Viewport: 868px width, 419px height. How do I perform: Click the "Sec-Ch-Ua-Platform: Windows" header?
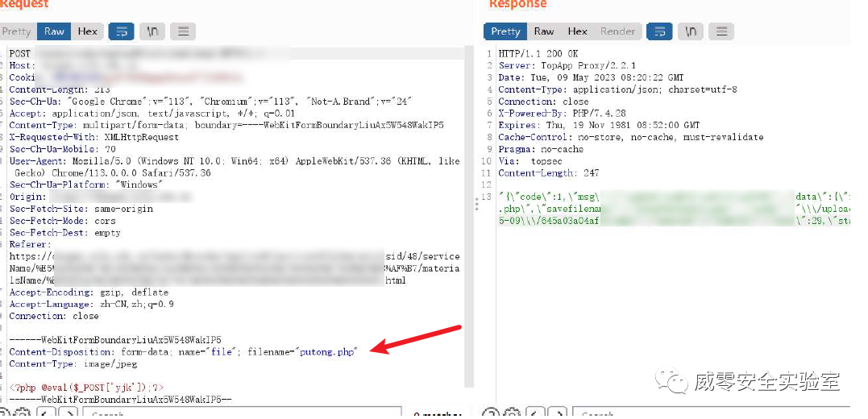click(85, 185)
